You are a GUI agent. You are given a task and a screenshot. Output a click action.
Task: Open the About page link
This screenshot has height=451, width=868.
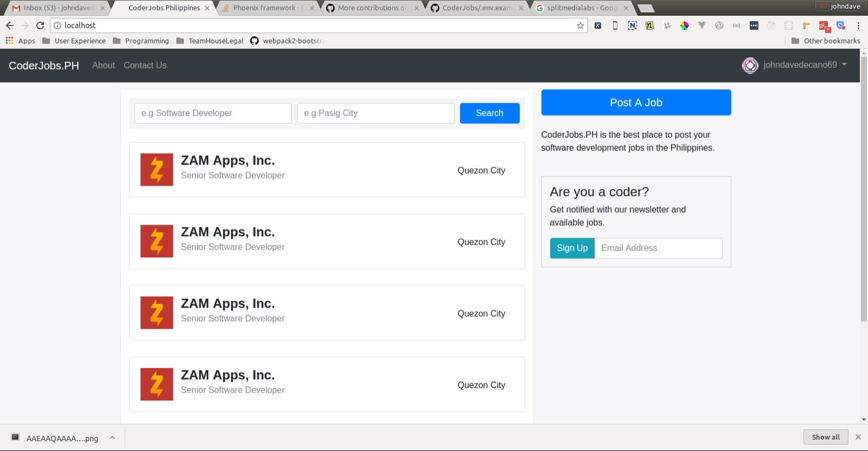click(104, 65)
